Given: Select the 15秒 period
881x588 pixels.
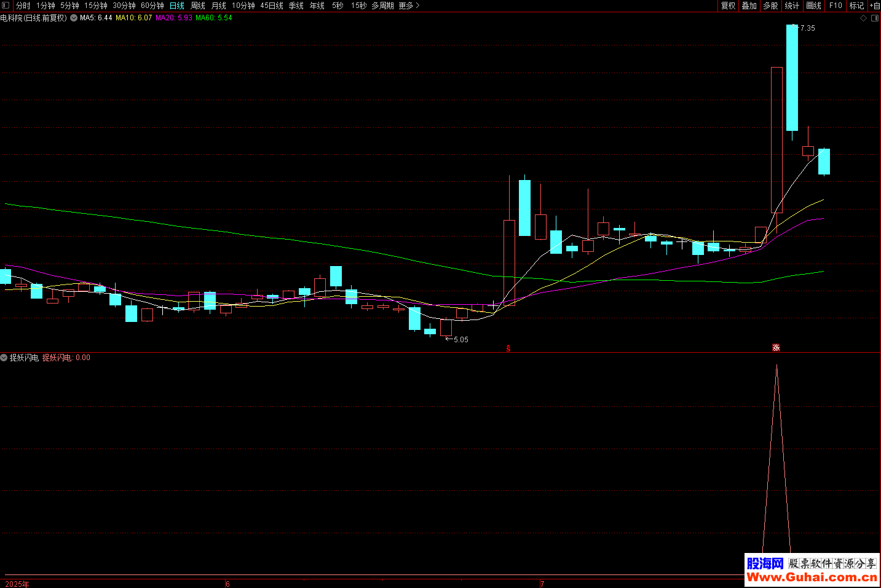Looking at the screenshot, I should coord(359,6).
